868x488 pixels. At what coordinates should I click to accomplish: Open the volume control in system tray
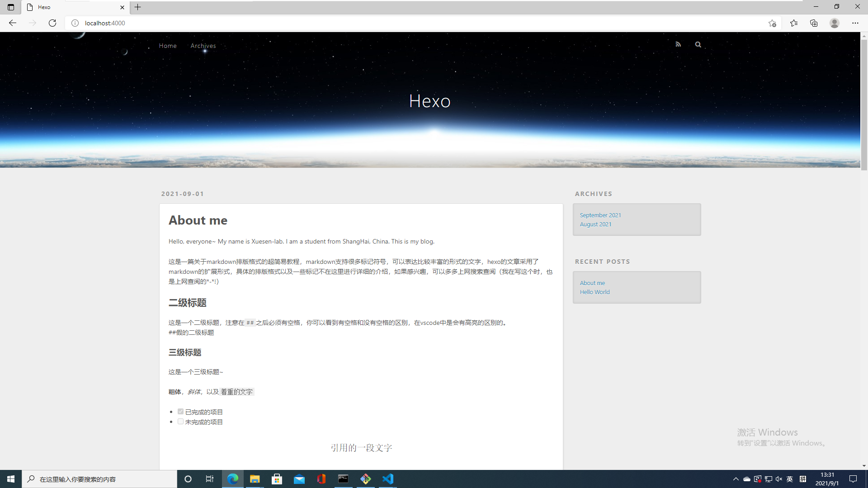779,479
